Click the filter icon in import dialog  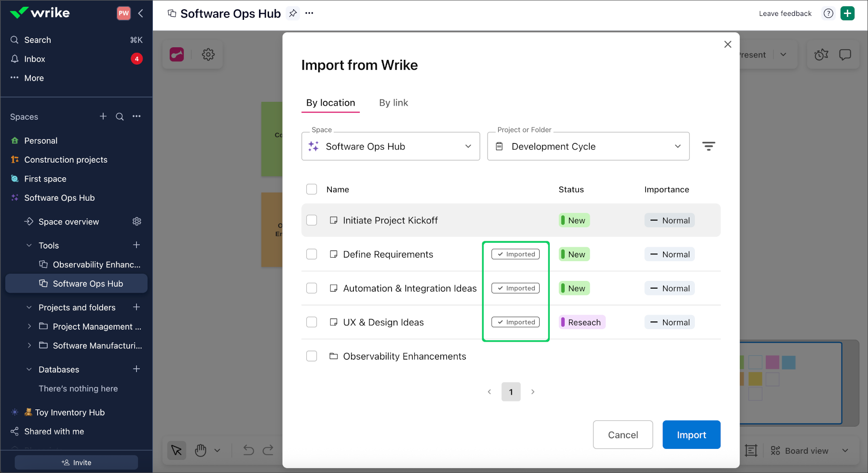(708, 146)
